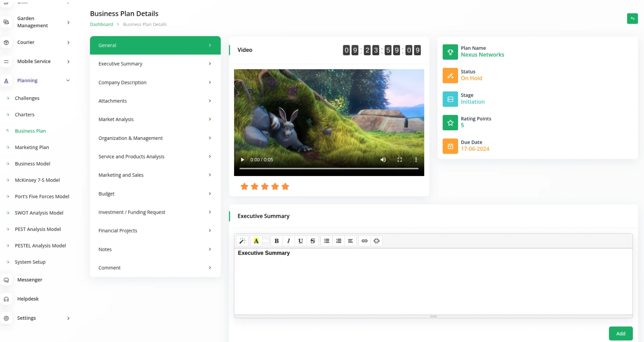
Task: Open Comment section
Action: tap(155, 267)
